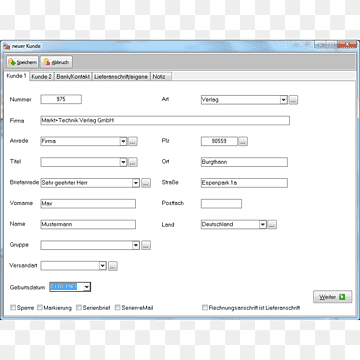Expand the Land dropdown showing Deutschland
360x360 pixels.
point(263,225)
